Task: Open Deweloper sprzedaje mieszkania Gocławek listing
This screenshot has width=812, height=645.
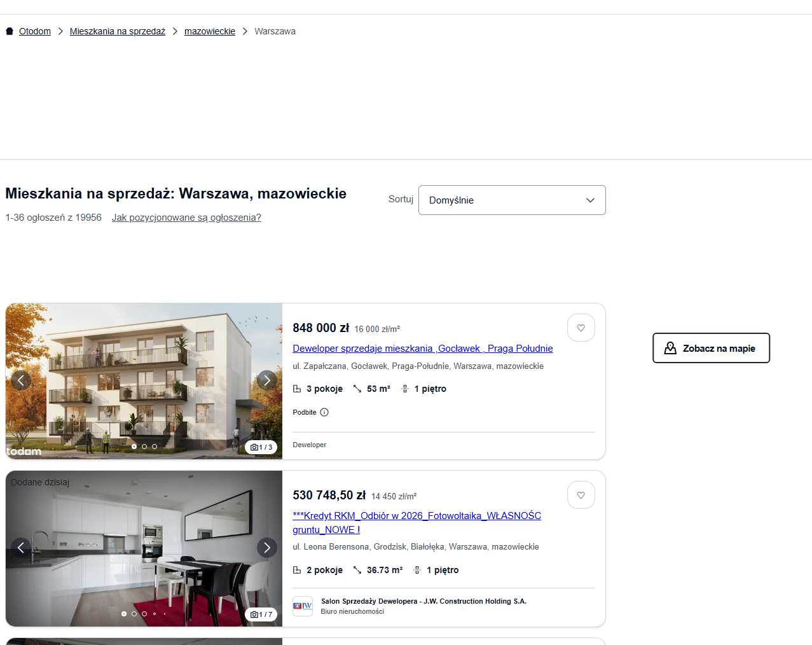Action: pos(423,349)
